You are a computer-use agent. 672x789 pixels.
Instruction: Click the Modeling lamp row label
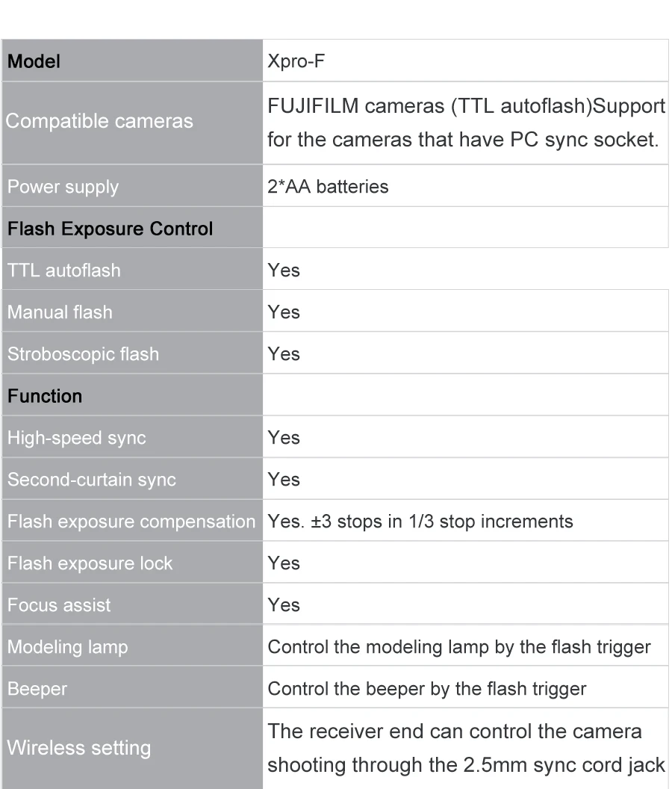click(x=67, y=647)
